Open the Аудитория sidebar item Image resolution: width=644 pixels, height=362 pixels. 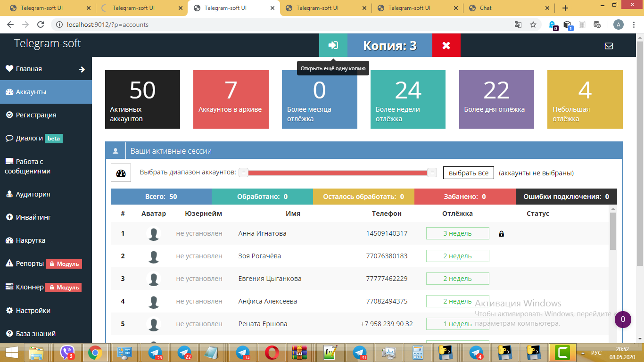(x=46, y=194)
